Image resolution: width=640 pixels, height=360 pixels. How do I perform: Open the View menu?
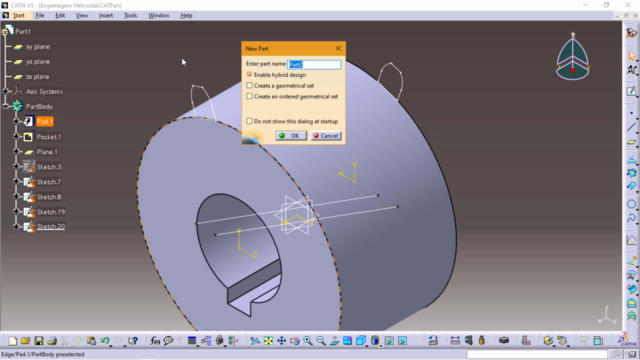(x=82, y=16)
